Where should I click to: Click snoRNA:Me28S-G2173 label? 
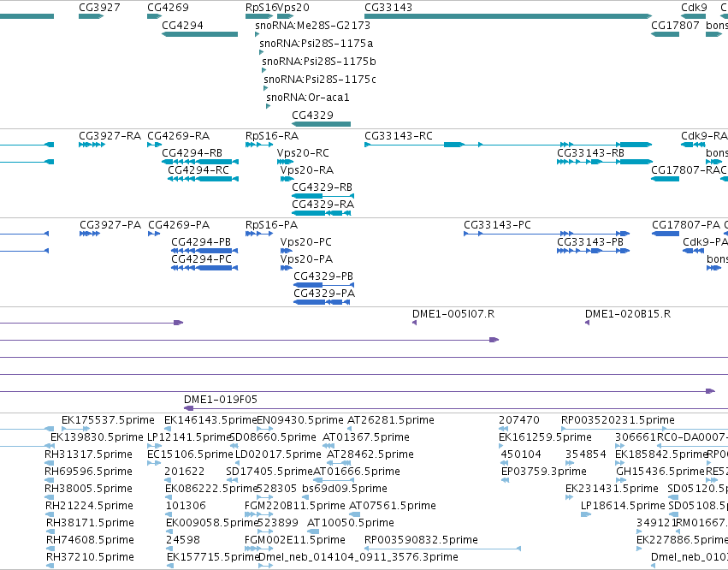[x=312, y=25]
